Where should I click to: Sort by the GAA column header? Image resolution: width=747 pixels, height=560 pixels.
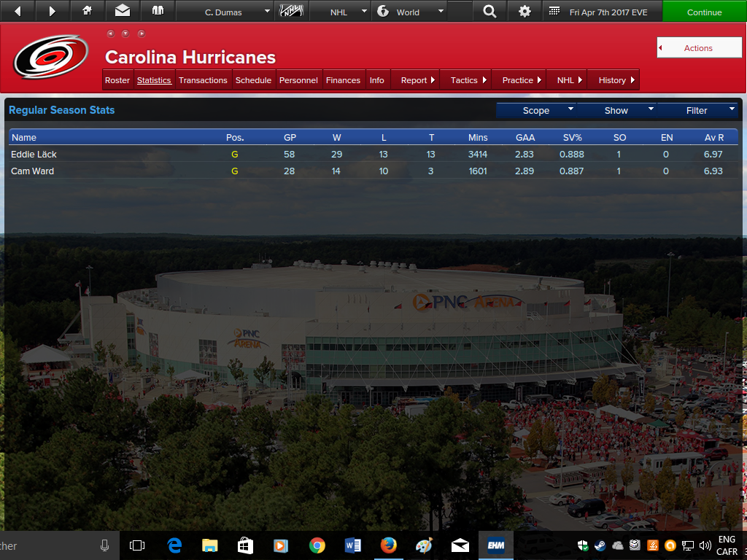(x=525, y=137)
